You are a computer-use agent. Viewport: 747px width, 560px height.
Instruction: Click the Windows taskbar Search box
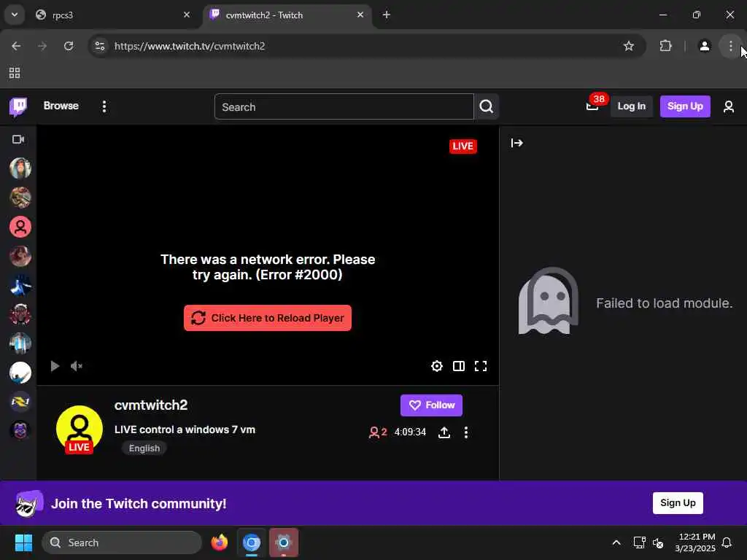click(x=122, y=542)
